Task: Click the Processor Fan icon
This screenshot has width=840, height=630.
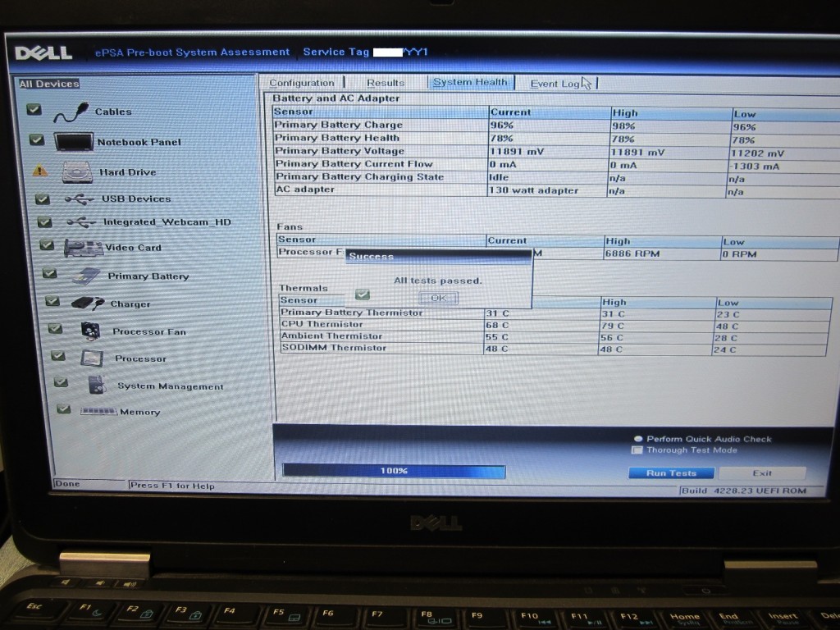Action: [x=90, y=331]
